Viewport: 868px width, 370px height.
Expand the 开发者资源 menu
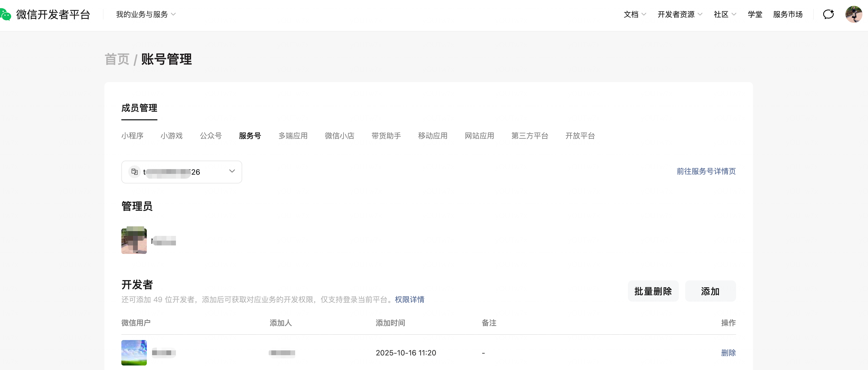(680, 15)
